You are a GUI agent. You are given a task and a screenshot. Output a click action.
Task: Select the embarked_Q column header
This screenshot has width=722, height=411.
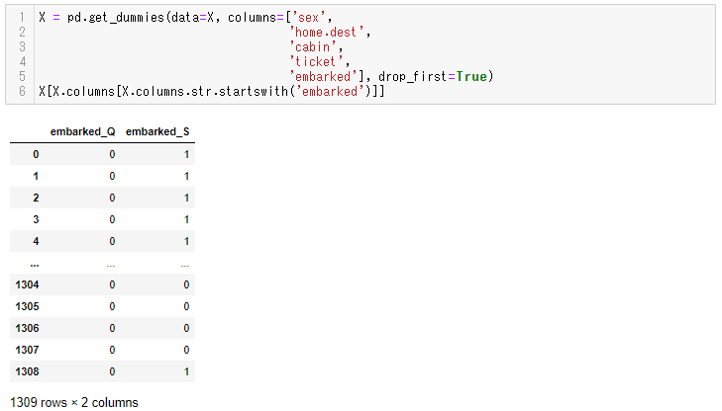click(x=83, y=132)
